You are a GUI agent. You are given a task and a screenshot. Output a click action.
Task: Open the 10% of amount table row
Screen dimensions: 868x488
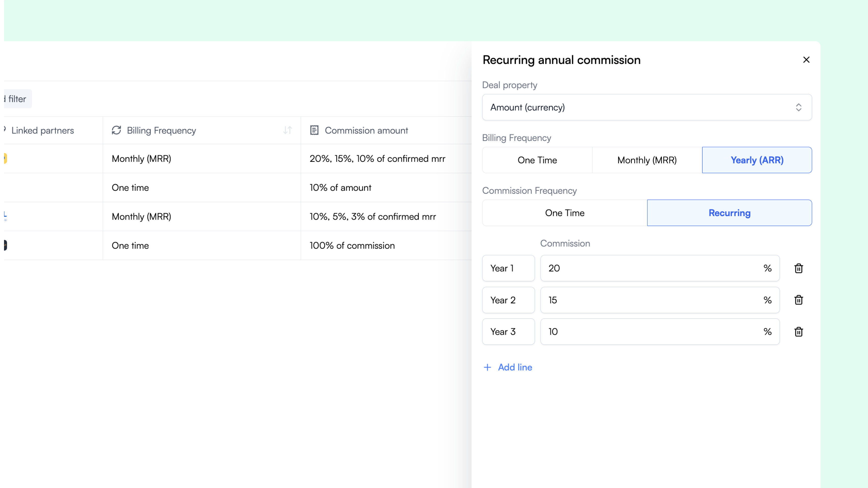pos(340,188)
